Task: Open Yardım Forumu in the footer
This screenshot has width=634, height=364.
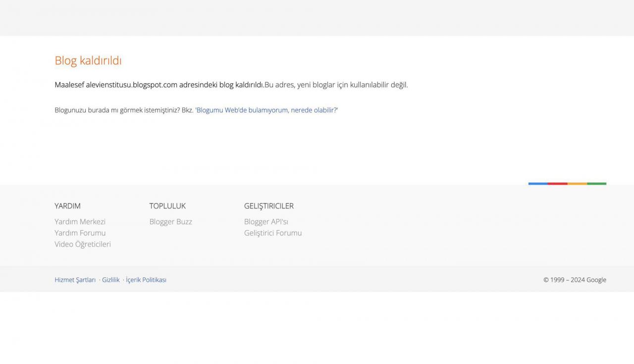Action: pyautogui.click(x=80, y=233)
